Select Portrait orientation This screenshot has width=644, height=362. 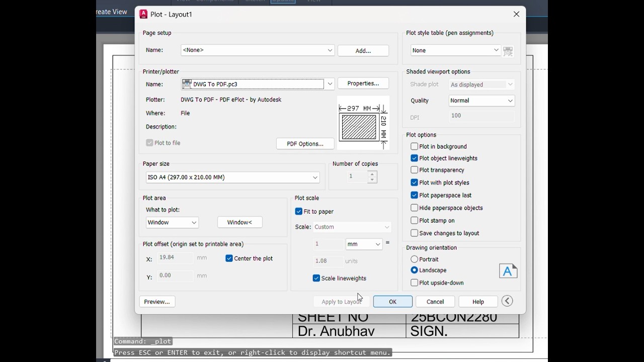coord(414,259)
